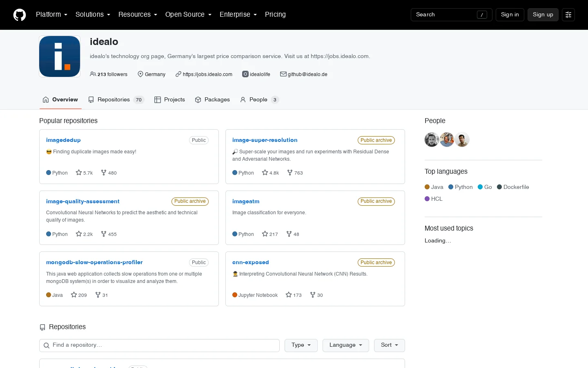Switch to the People tab
588x368 pixels.
coord(259,100)
